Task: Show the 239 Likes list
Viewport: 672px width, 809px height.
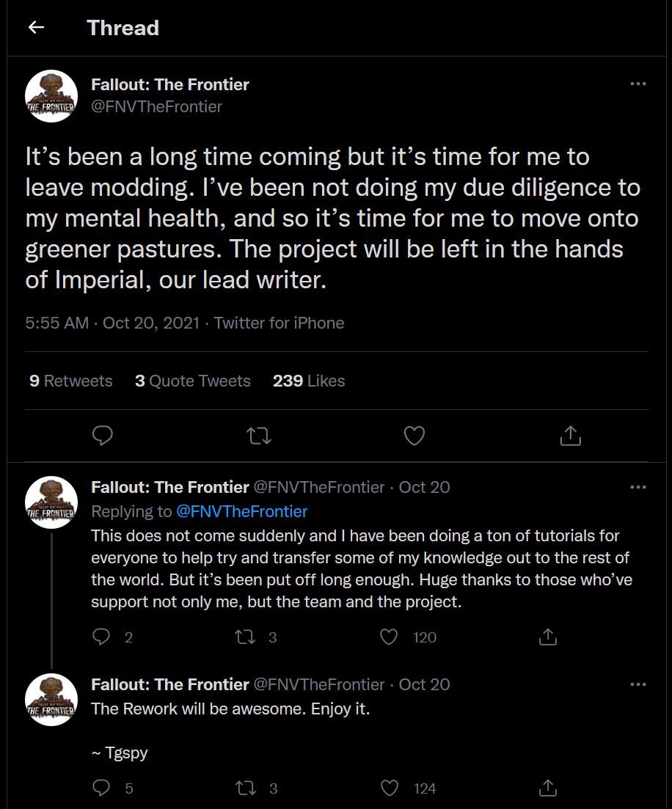Action: (x=309, y=381)
